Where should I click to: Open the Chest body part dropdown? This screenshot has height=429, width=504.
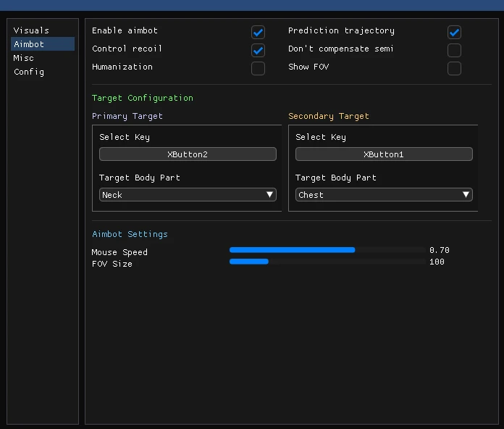pyautogui.click(x=384, y=195)
